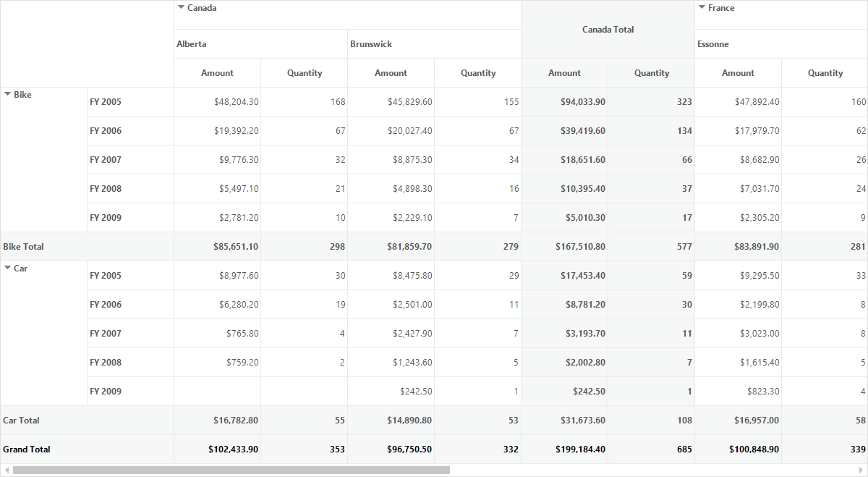Click the right arrow of horizontal scrollbar
The image size is (868, 477).
pyautogui.click(x=861, y=470)
